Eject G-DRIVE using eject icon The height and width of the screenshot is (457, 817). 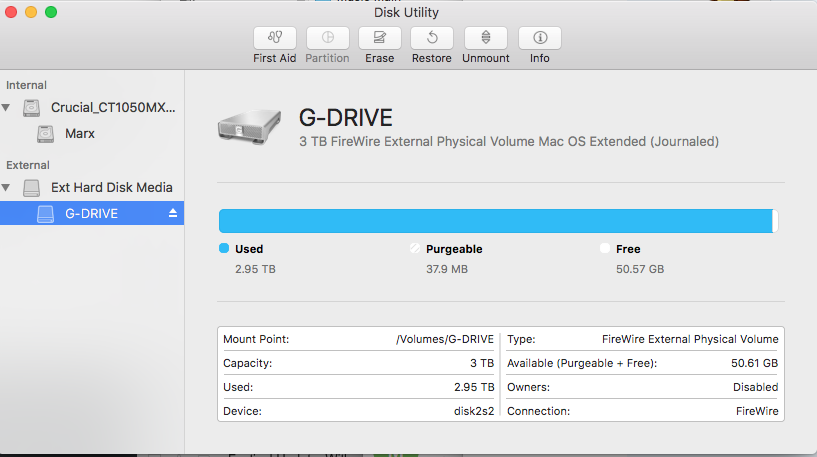(173, 213)
